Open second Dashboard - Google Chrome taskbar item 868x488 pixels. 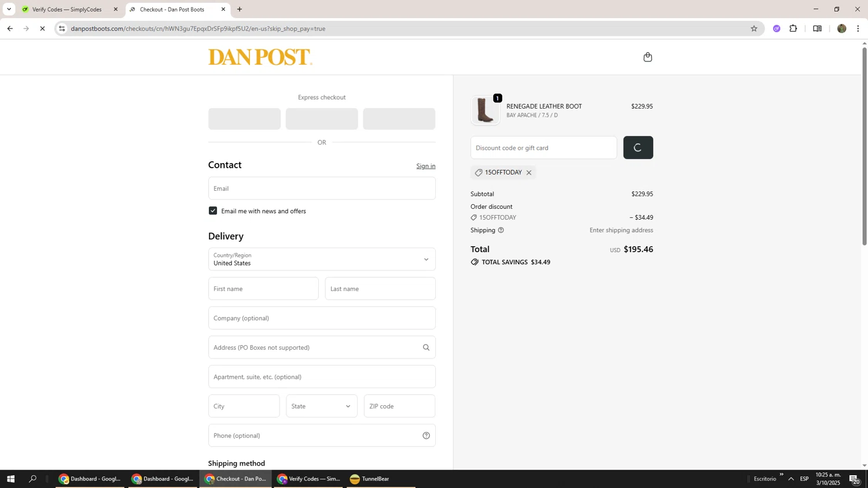tap(163, 479)
